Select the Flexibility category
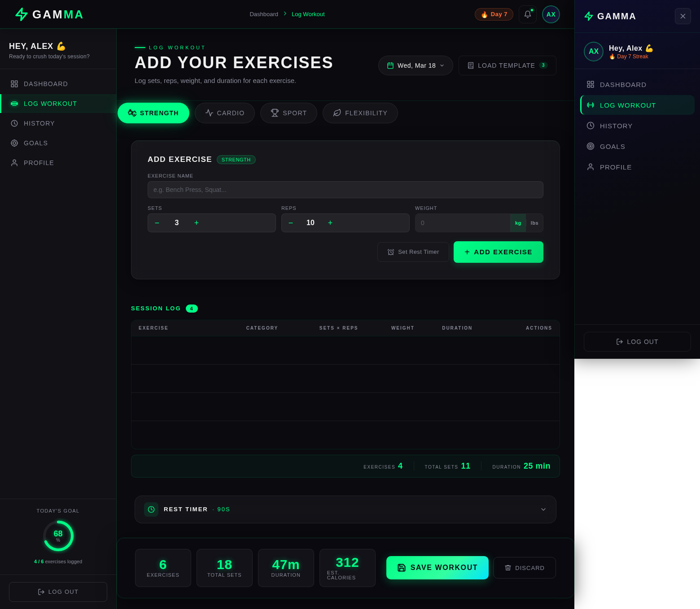 click(360, 113)
